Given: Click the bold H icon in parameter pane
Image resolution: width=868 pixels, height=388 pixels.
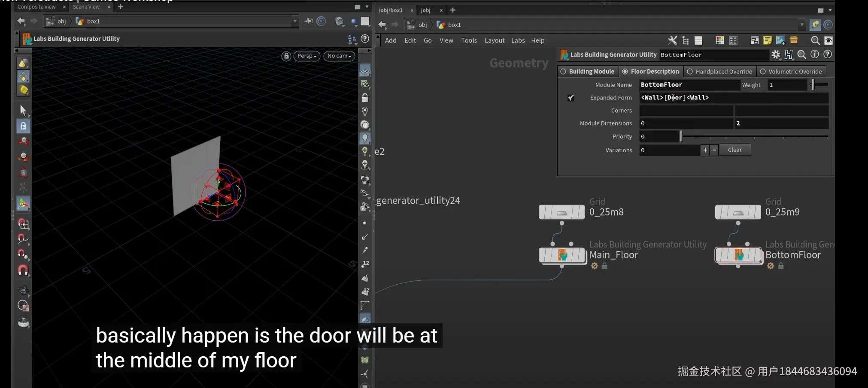Looking at the screenshot, I should [x=789, y=54].
